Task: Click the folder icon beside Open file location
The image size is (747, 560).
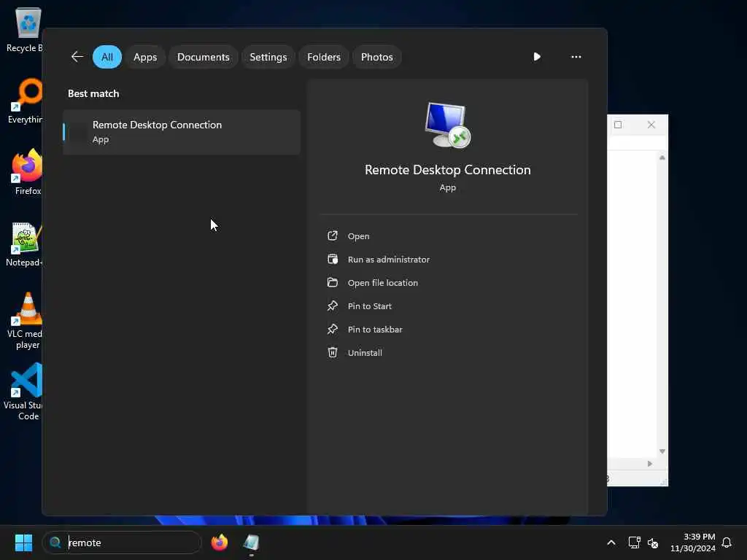Action: (x=333, y=282)
